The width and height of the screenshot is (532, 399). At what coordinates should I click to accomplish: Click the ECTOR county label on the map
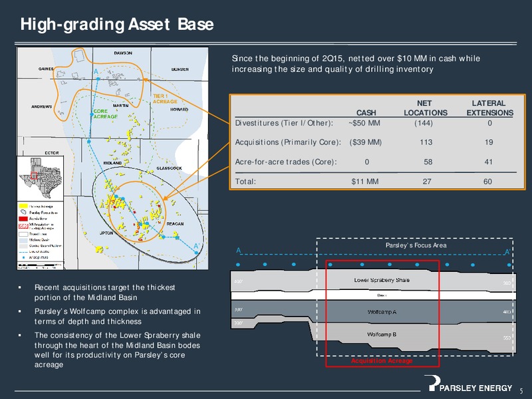52,153
